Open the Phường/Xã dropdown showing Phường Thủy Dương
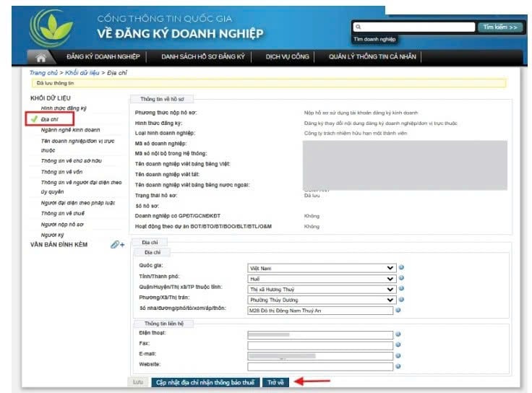The height and width of the screenshot is (393, 532). tap(322, 300)
